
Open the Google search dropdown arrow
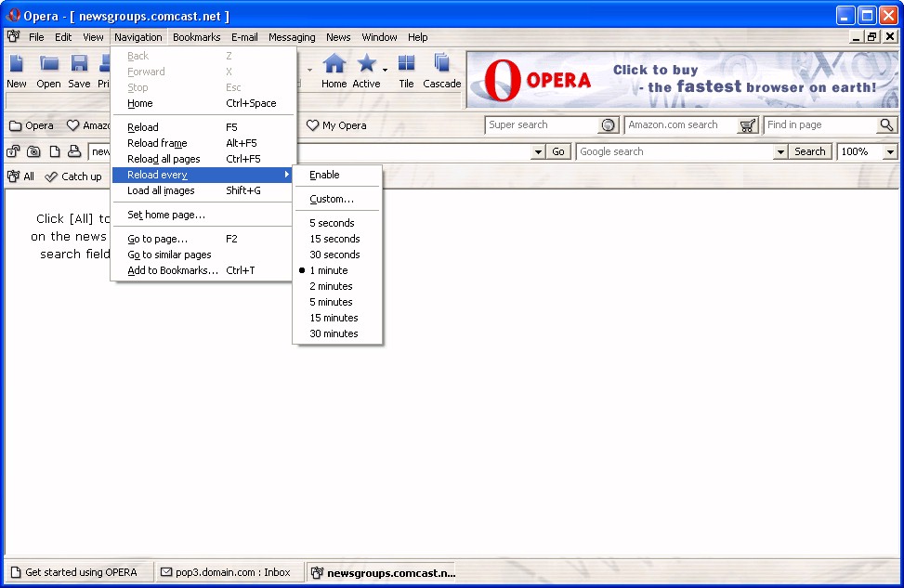[x=780, y=152]
